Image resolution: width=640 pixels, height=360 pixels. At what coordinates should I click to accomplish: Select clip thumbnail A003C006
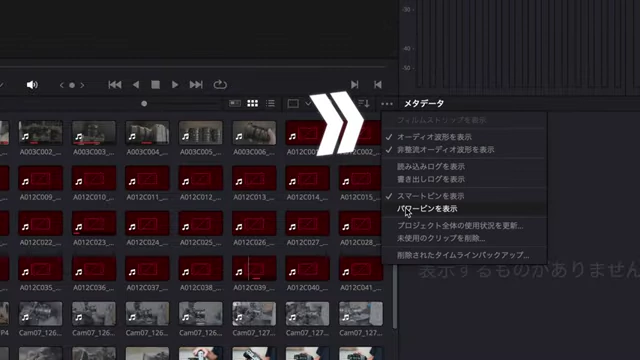254,132
